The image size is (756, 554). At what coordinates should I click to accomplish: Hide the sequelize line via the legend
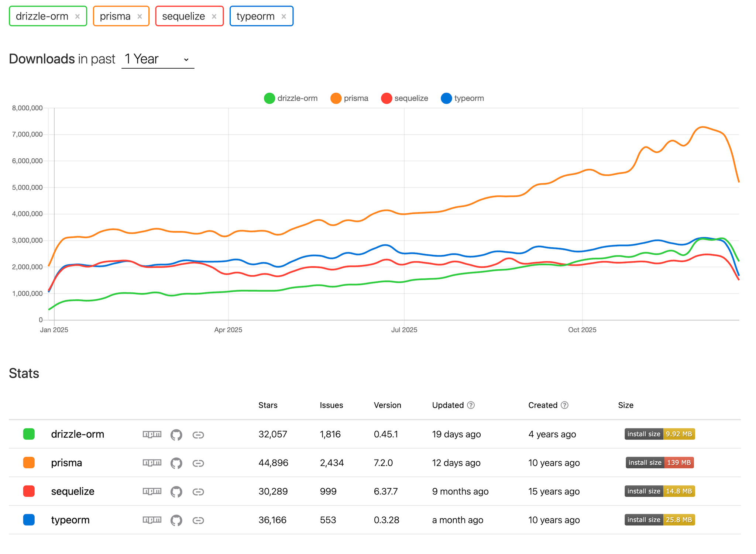404,98
